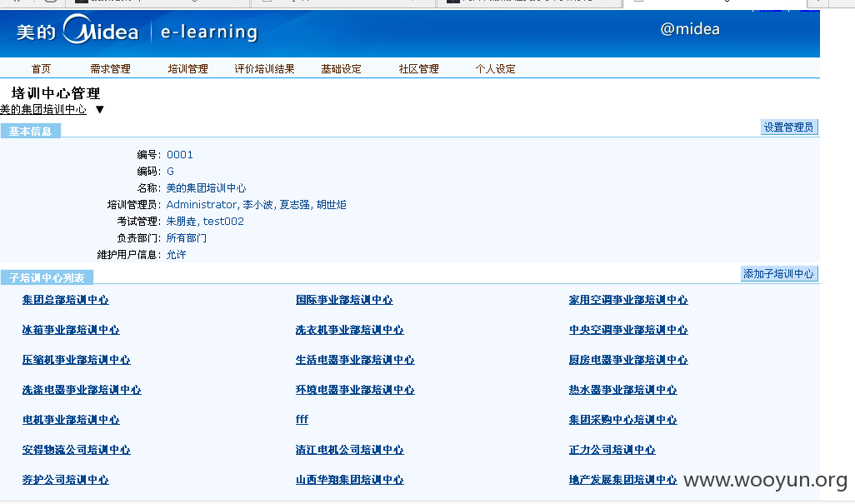Expand the 美的集团培训中心 dropdown arrow
The image size is (855, 504).
click(x=100, y=109)
